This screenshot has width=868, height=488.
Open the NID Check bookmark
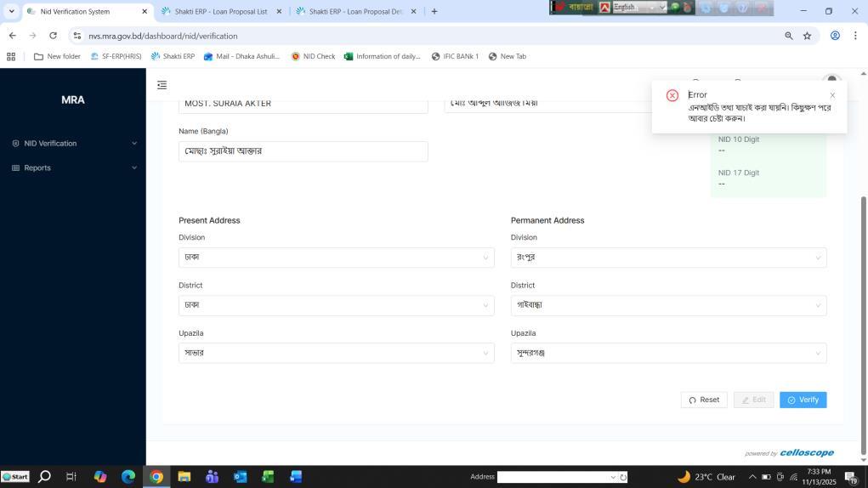click(313, 57)
